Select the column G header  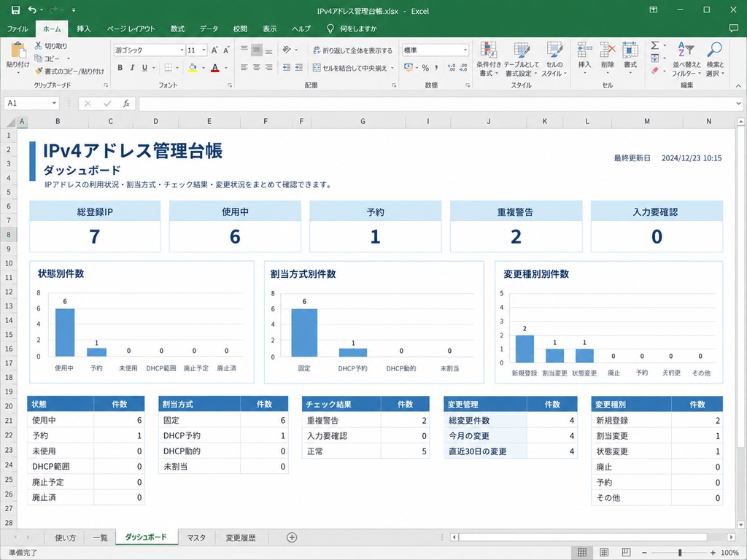coord(363,122)
